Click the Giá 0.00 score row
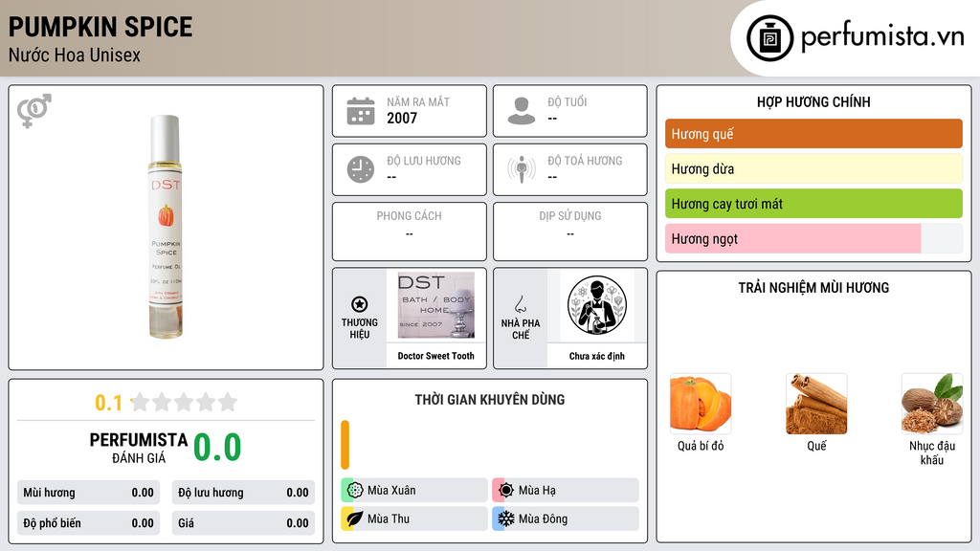The image size is (980, 551). point(243,523)
